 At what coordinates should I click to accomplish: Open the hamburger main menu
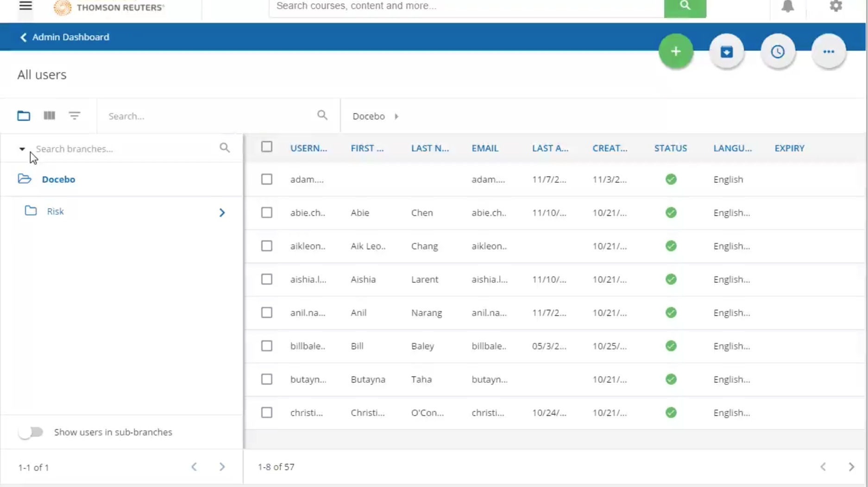25,6
